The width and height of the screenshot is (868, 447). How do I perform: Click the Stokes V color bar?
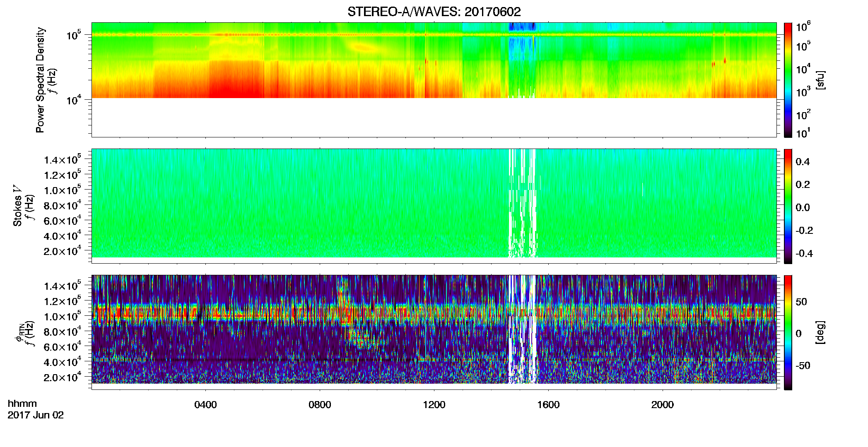click(788, 206)
